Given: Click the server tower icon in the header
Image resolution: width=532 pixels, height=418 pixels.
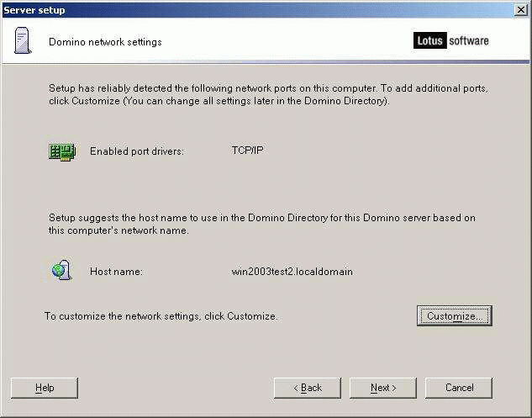Looking at the screenshot, I should (x=23, y=40).
